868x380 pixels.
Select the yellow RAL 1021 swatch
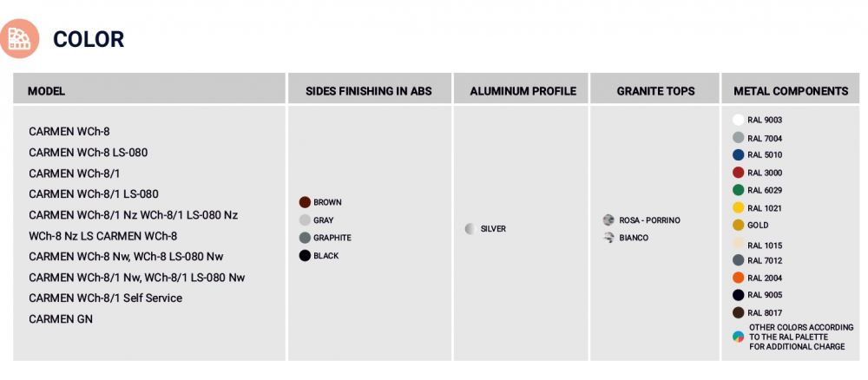pyautogui.click(x=738, y=208)
